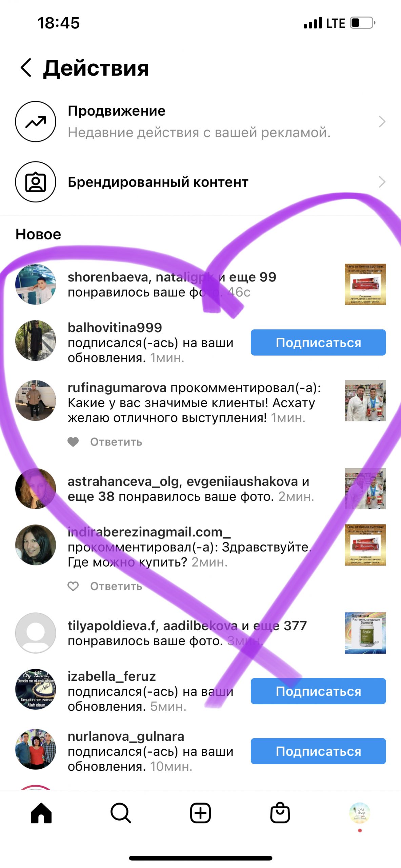The height and width of the screenshot is (868, 401).
Task: Reply to indiraberezinagmail.com_ via Ответить
Action: (x=116, y=586)
